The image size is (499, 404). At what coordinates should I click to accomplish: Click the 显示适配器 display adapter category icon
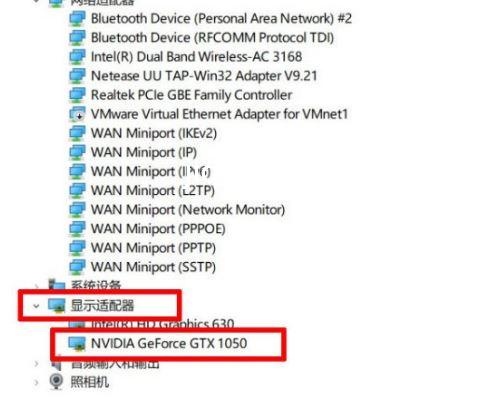[x=57, y=305]
